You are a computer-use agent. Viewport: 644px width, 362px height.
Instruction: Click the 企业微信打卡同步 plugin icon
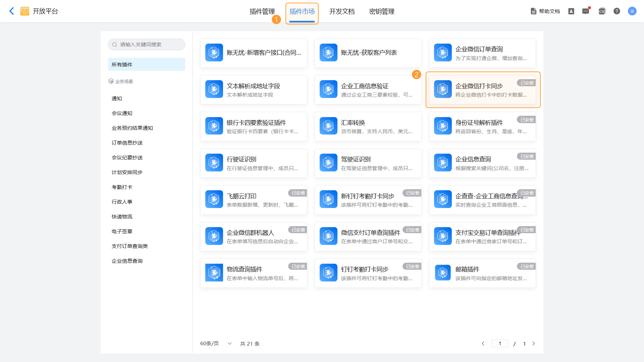(x=443, y=89)
